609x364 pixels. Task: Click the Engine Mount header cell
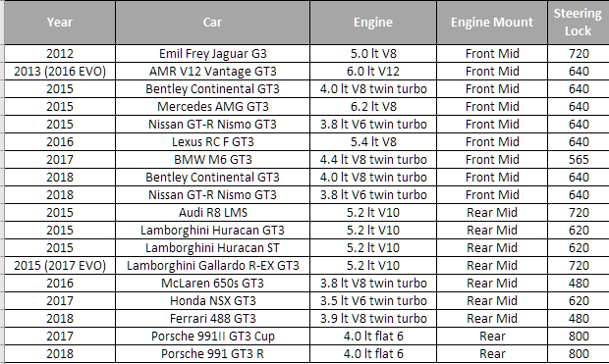(492, 23)
